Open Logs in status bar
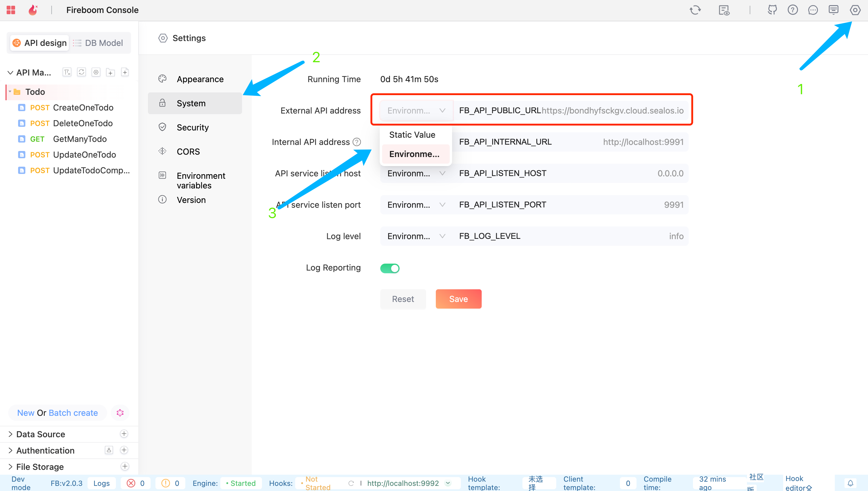Screen dimensions: 868x491 click(101, 483)
